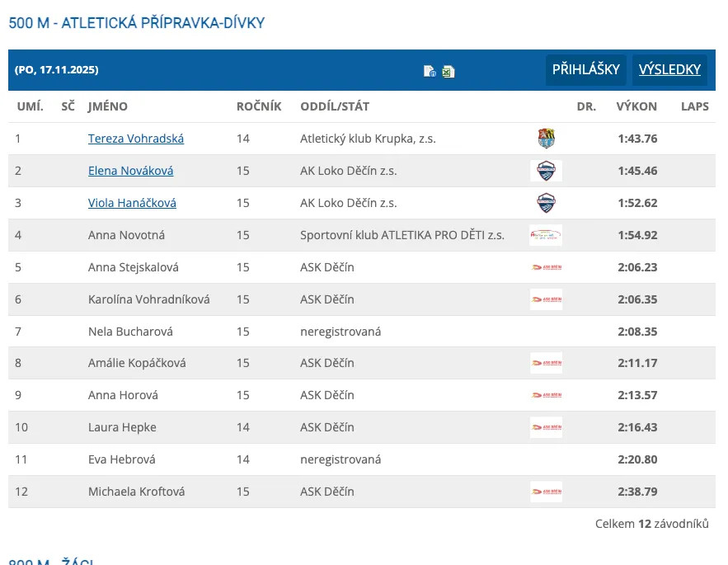The image size is (728, 565).
Task: Click ASK Děčín logo in Amálie Kopáčková row
Action: click(x=546, y=363)
